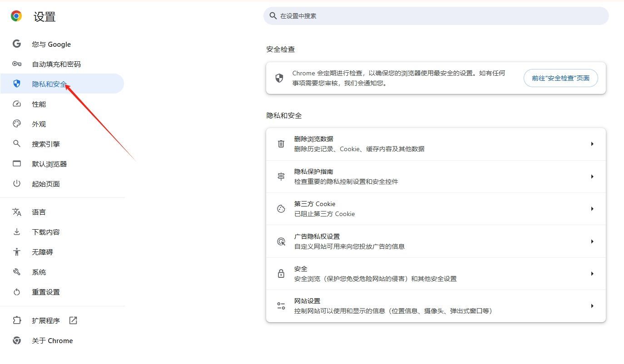The height and width of the screenshot is (364, 624).
Task: Expand 安全 row with its right arrow
Action: 592,274
